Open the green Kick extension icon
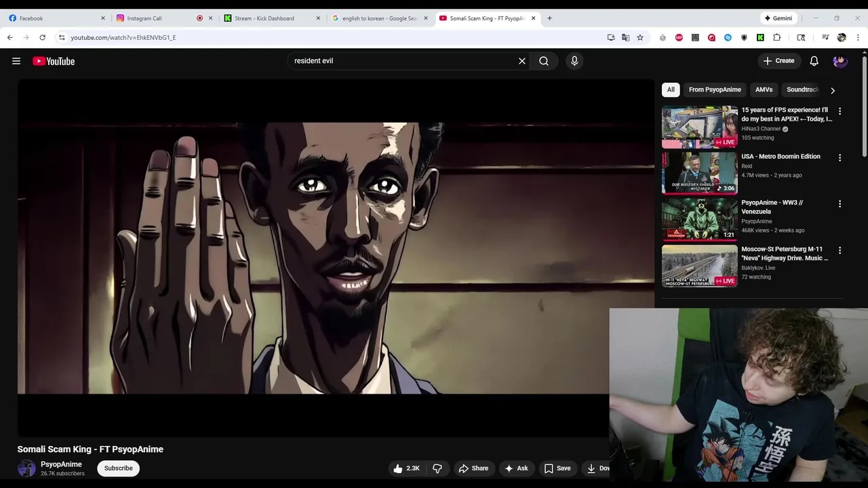 tap(760, 37)
